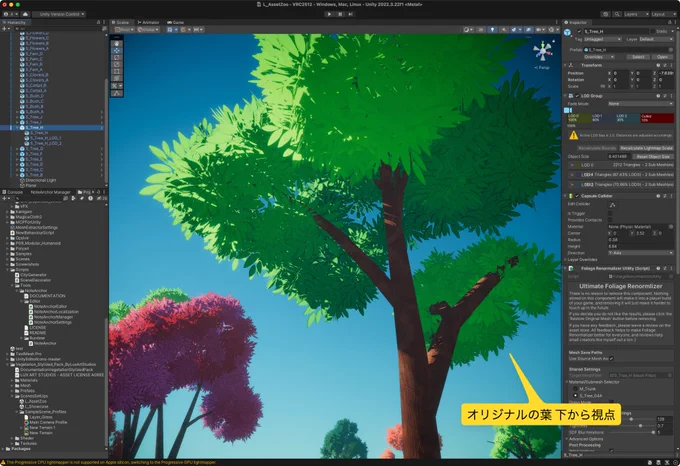This screenshot has height=466, width=680.
Task: Open Capsule Collider preset icon
Action: [x=665, y=196]
